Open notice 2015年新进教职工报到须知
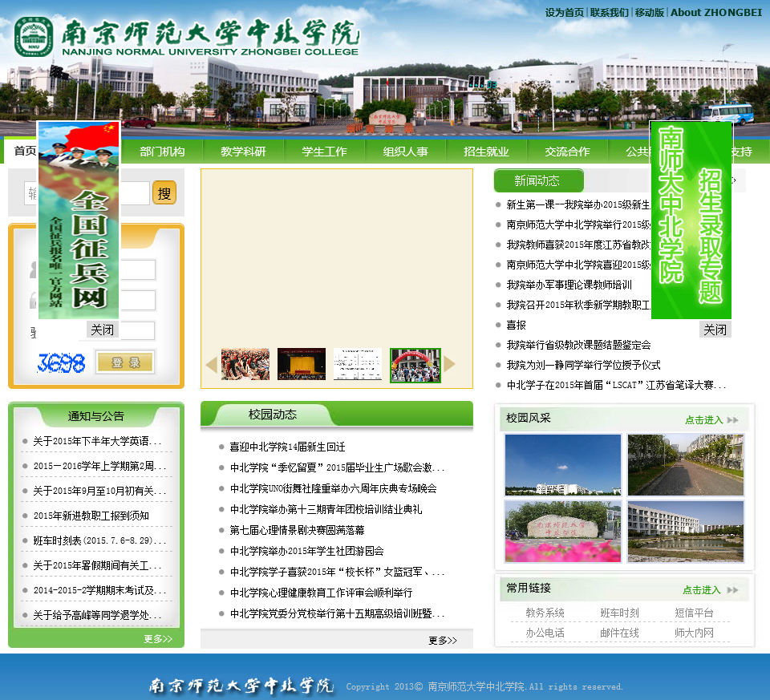This screenshot has height=700, width=770. (x=91, y=516)
